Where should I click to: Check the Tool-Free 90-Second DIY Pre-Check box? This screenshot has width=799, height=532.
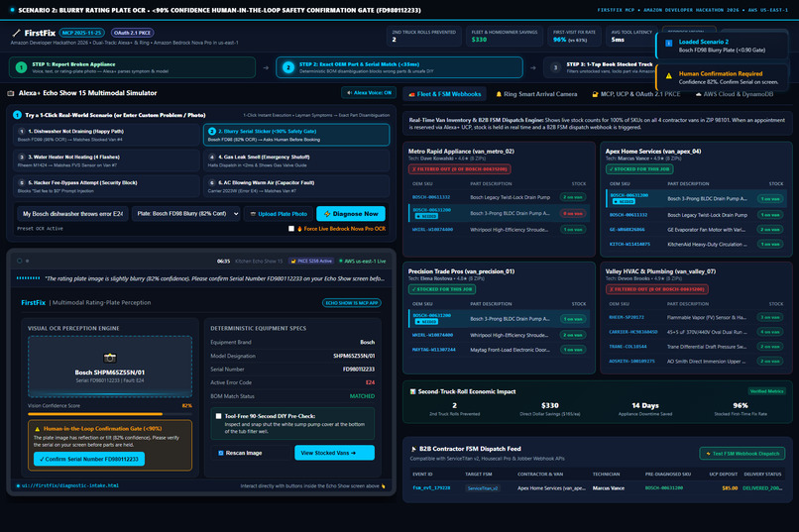pos(219,416)
